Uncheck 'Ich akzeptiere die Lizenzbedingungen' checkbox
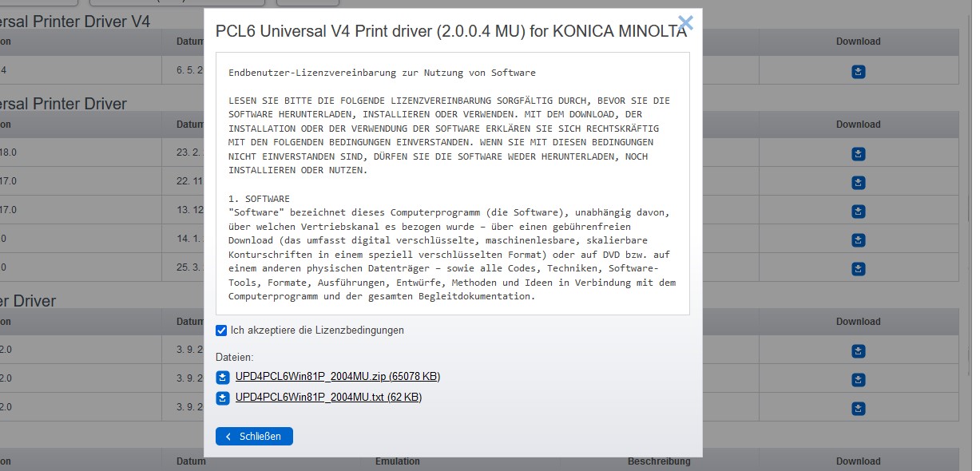 (x=221, y=330)
